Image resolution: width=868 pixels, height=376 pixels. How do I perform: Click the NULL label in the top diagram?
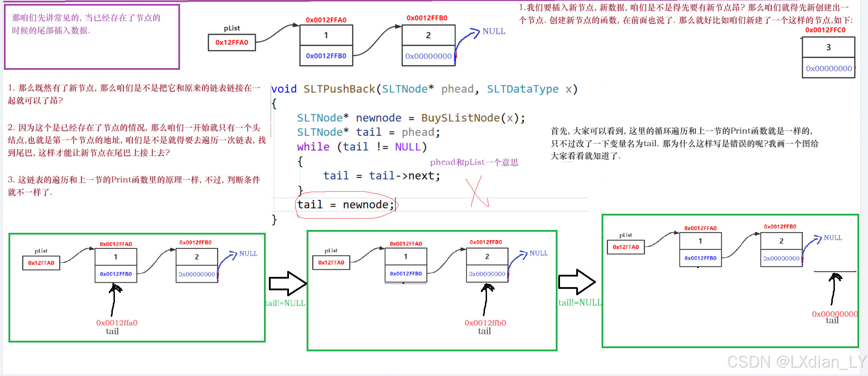pyautogui.click(x=494, y=31)
